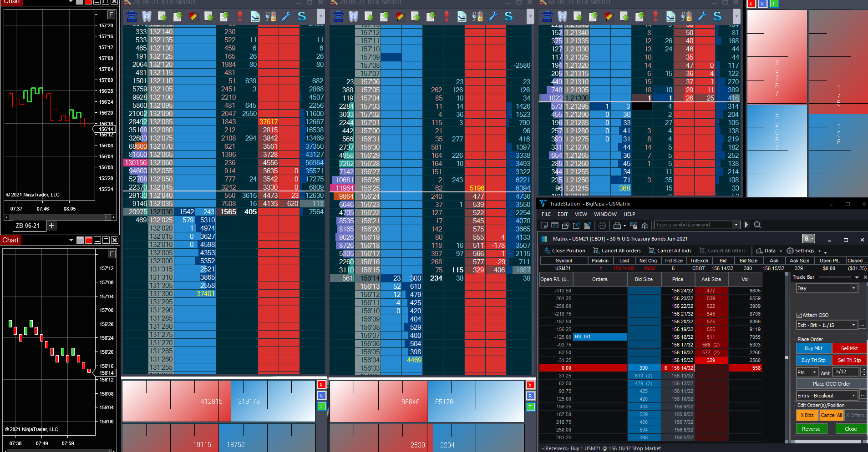Click the blue center-ladder icon in ZB SuperDOM toolbar
Image resolution: width=868 pixels, height=452 pixels.
click(x=338, y=17)
